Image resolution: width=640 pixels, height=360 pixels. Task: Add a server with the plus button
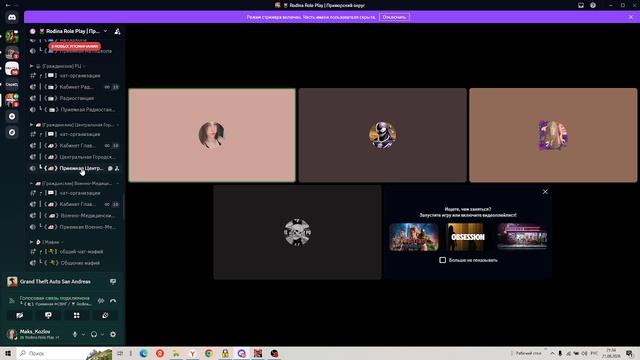coord(12,116)
